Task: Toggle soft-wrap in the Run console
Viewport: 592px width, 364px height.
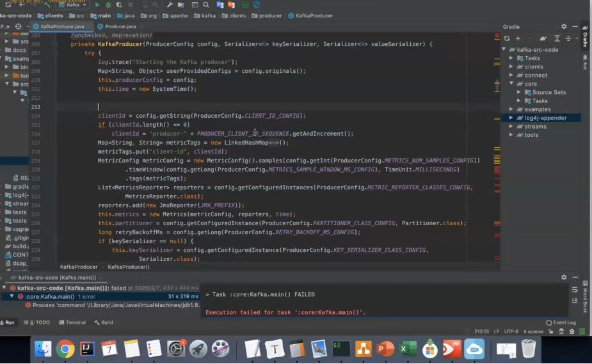Action: 575,290
